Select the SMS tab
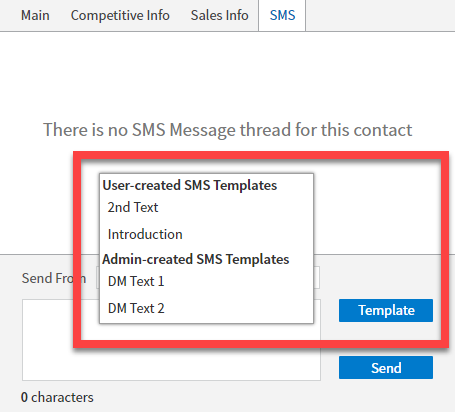The image size is (455, 412). pyautogui.click(x=282, y=15)
